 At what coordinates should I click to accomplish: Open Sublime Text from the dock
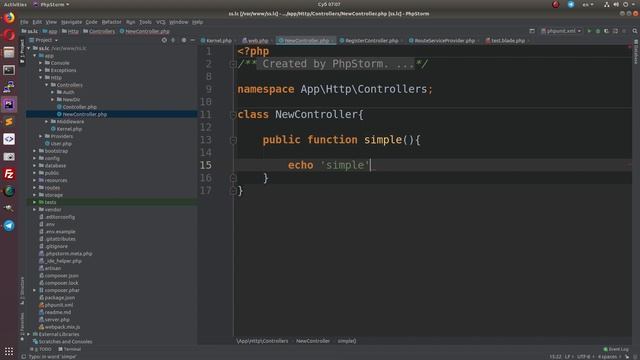click(x=9, y=122)
